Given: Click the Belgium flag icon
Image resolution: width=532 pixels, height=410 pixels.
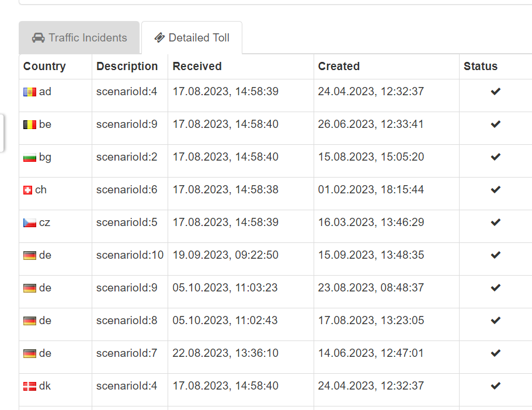Looking at the screenshot, I should pos(30,124).
